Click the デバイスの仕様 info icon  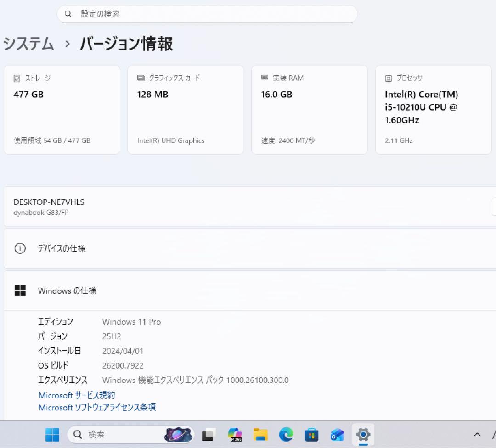click(x=20, y=248)
